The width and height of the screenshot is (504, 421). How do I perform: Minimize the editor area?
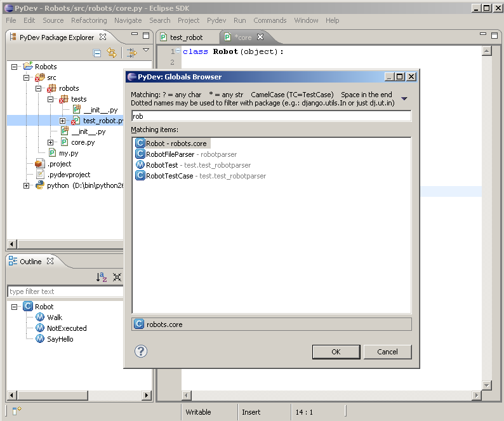click(483, 34)
